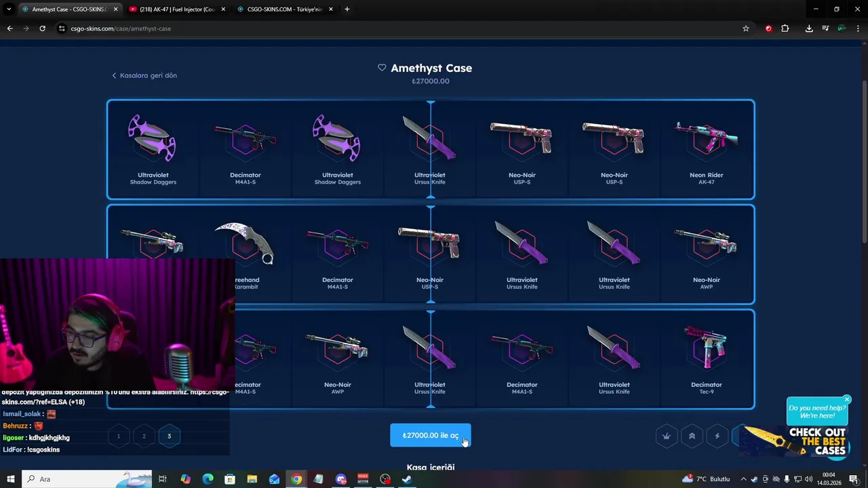Open the case with ₺27000.00 ile aç button
Screen dimensions: 868x488
pos(431,435)
